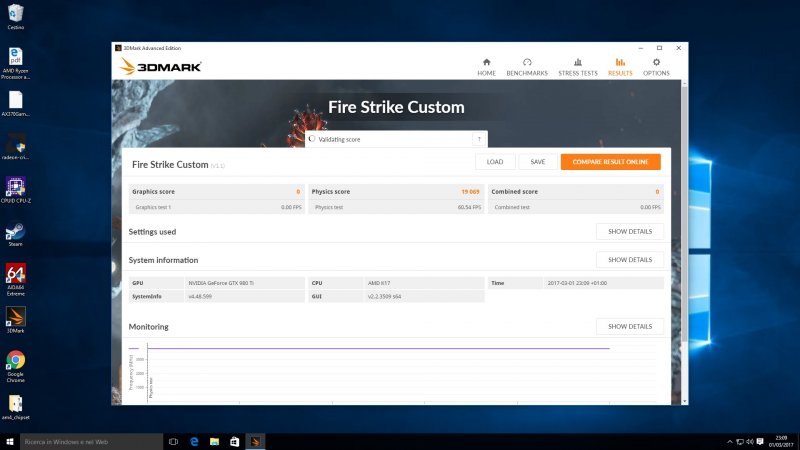Screen dimensions: 800x450
Task: Click the Physics score value 19 069
Action: click(470, 192)
